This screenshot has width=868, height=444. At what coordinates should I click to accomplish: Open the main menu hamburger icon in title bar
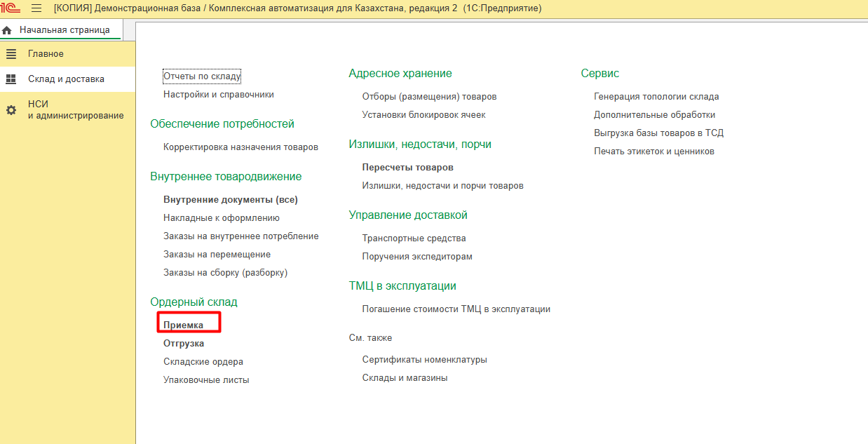(x=36, y=8)
